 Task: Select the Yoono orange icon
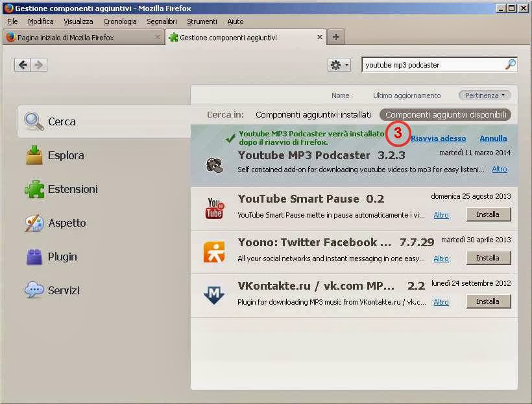[214, 252]
